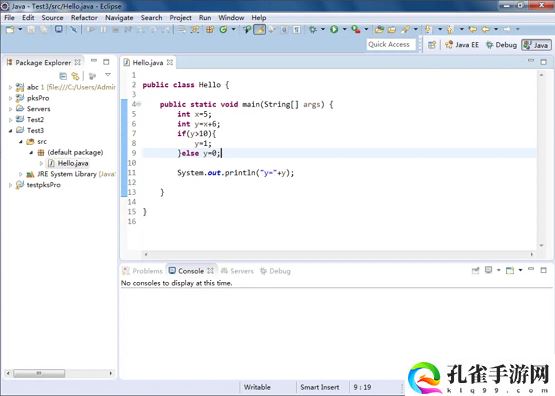Close the Hello.java editor tab
The width and height of the screenshot is (555, 396).
(170, 62)
